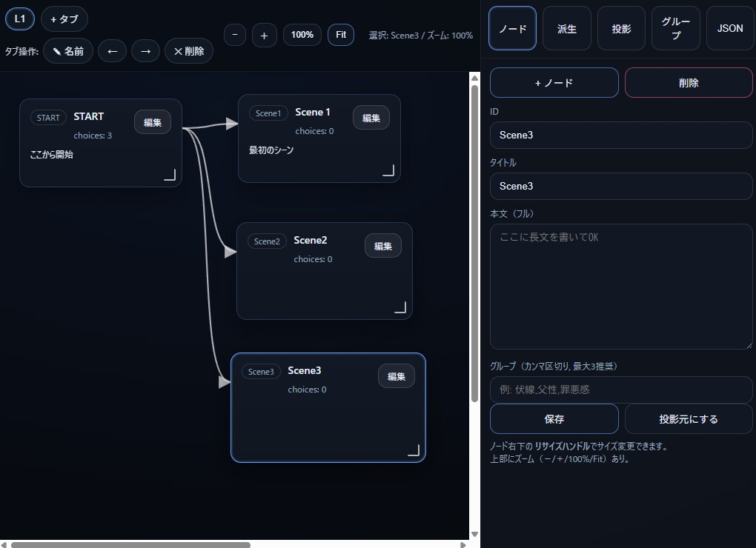Switch to the 派生 tab
Viewport: 756px width, 548px height.
[x=566, y=28]
